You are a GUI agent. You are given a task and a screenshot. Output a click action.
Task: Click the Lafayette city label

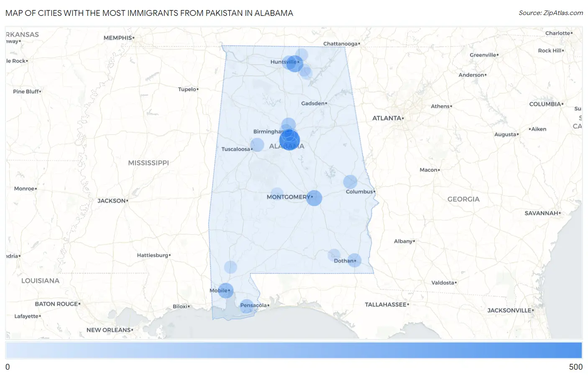tap(26, 316)
